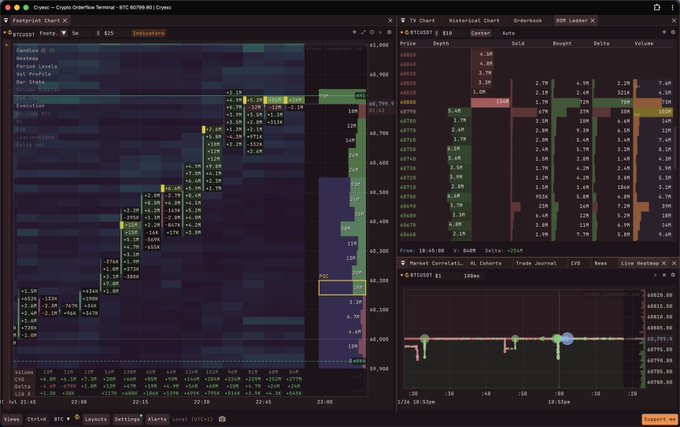Click the Support me button
Screen dimensions: 680x427
(659, 419)
